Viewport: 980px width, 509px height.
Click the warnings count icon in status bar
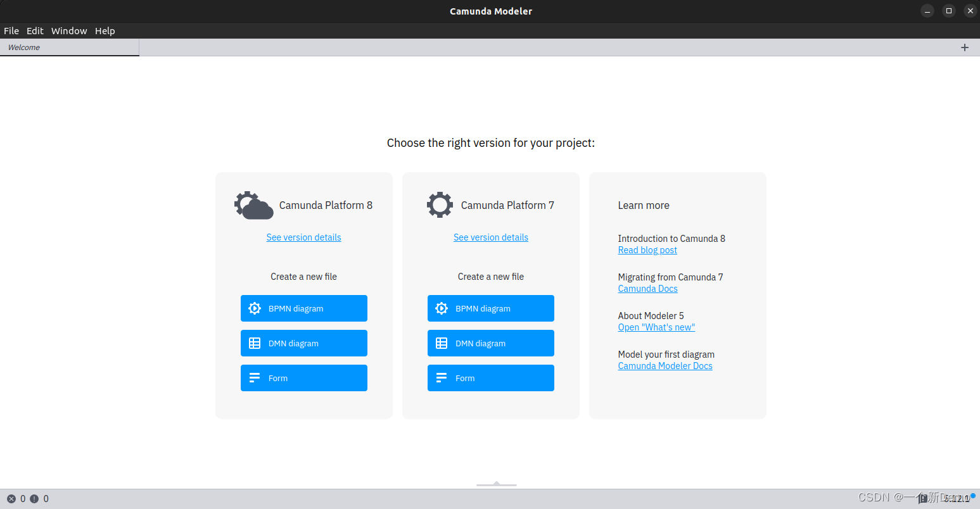(x=34, y=499)
